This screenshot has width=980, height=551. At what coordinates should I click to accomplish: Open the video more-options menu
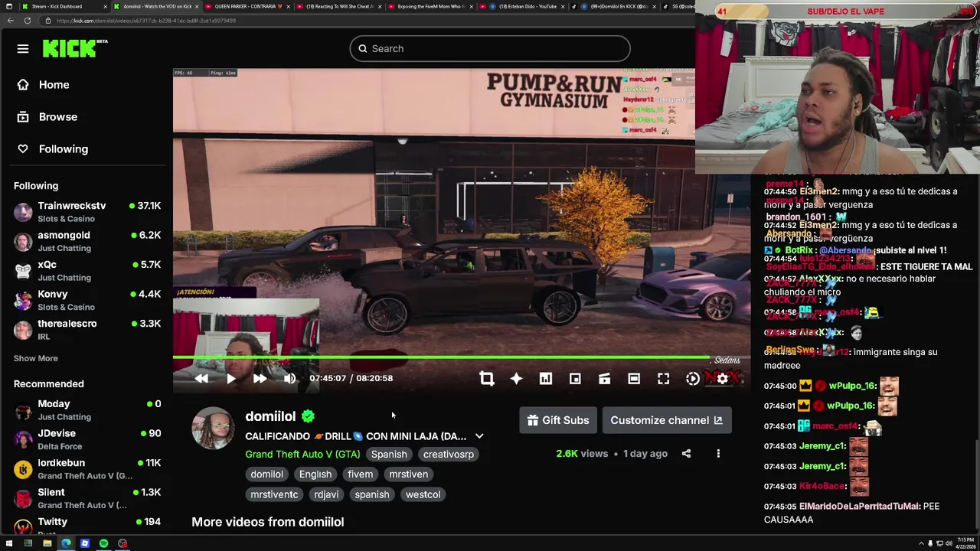pyautogui.click(x=718, y=454)
